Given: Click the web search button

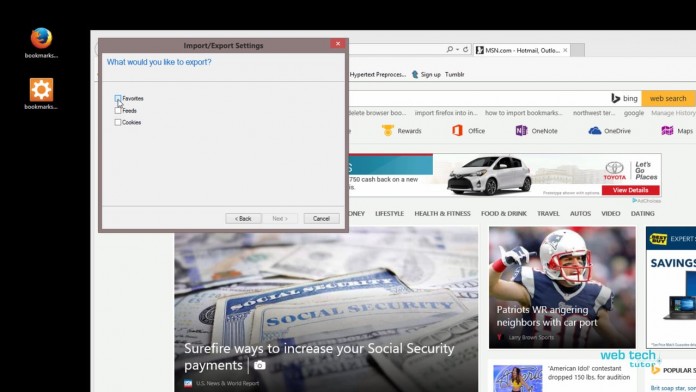Looking at the screenshot, I should (668, 98).
